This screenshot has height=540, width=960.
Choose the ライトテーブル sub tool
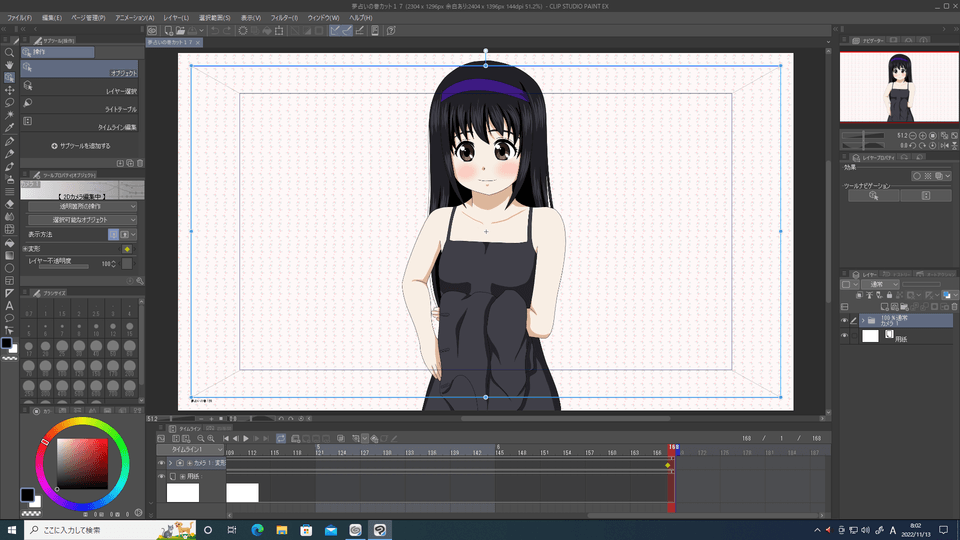[x=80, y=105]
